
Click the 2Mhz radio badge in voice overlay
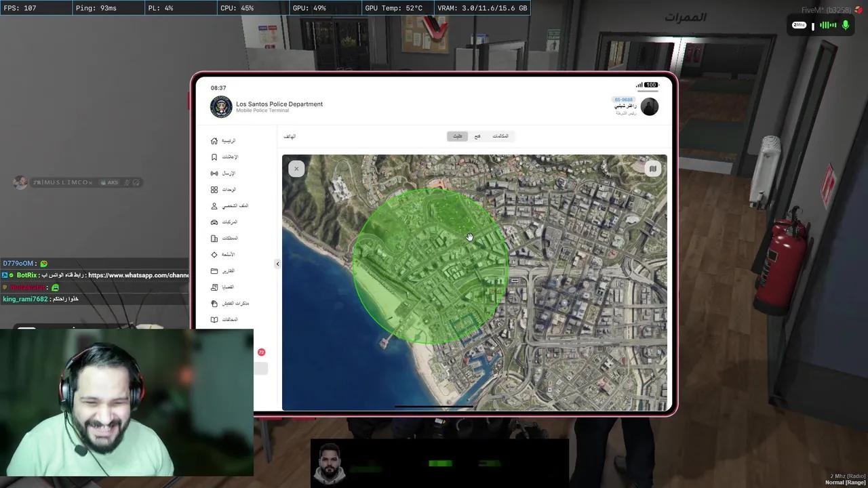pos(799,25)
